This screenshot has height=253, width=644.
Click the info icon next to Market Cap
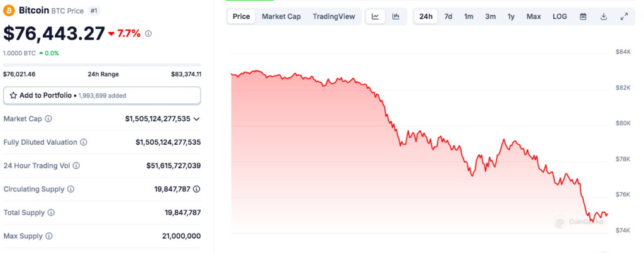point(48,118)
